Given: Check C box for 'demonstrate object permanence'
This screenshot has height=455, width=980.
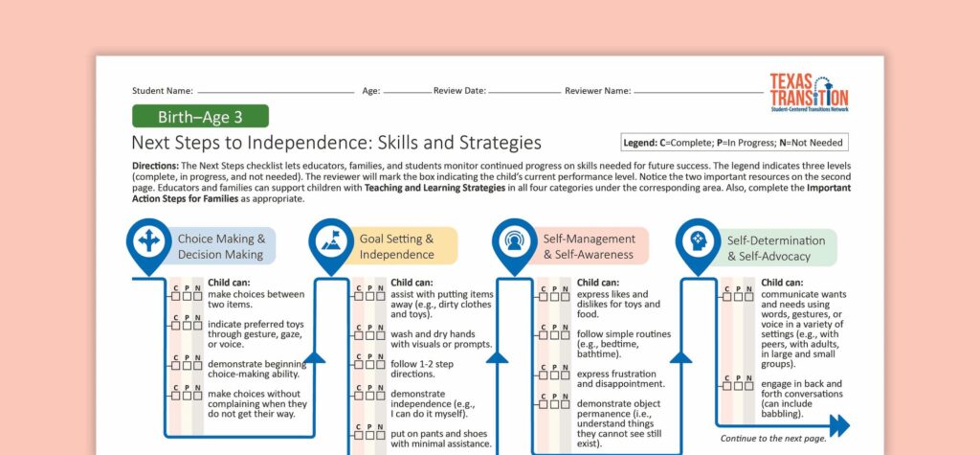Looking at the screenshot, I should (545, 405).
